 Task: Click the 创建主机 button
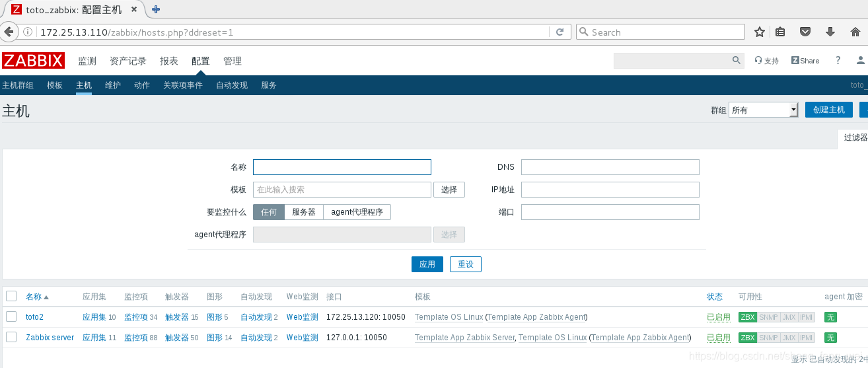pyautogui.click(x=829, y=110)
